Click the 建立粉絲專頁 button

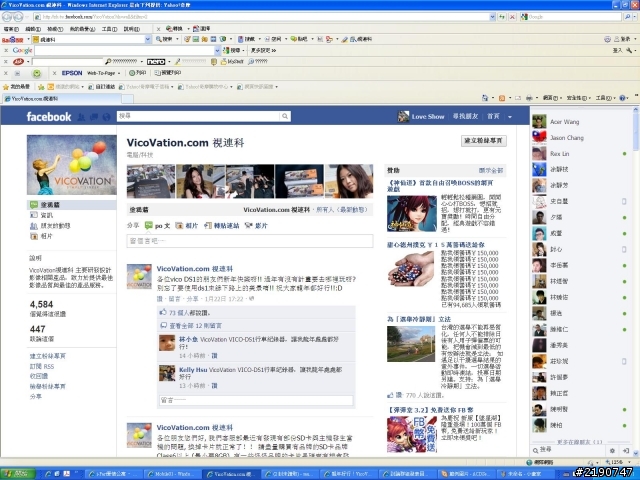click(x=484, y=141)
